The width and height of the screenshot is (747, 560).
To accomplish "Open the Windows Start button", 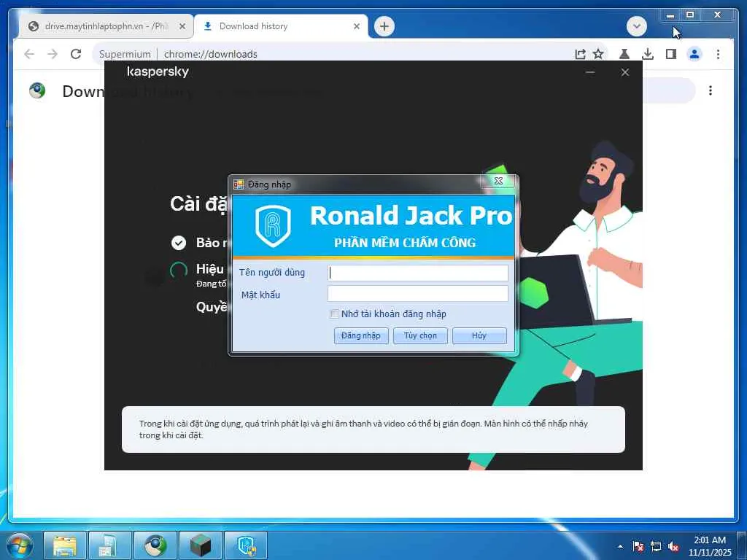I will [x=20, y=545].
